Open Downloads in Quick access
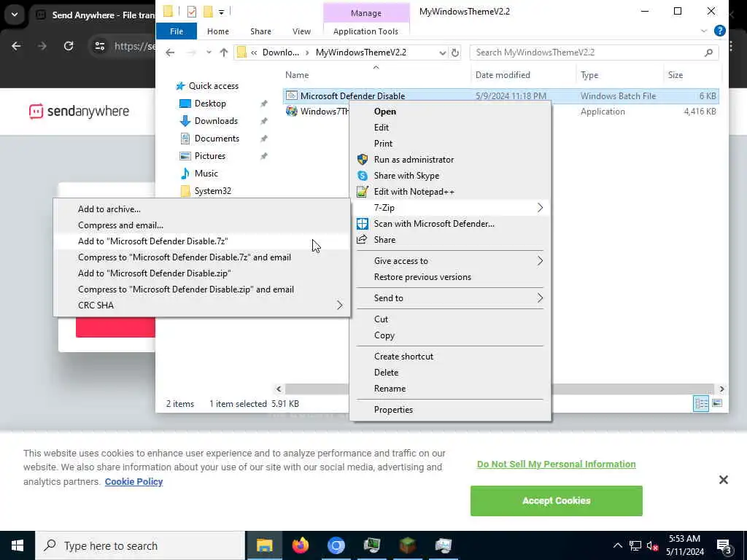Screen dimensions: 747x560 (216, 121)
